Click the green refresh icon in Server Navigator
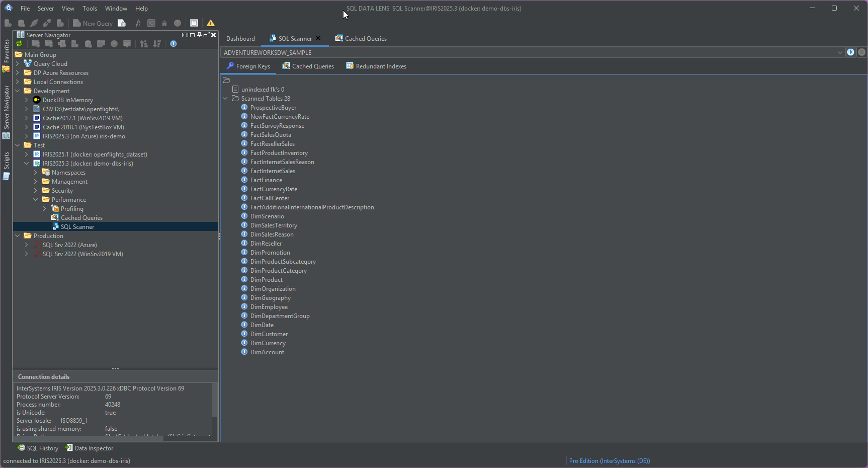The height and width of the screenshot is (468, 868). 19,44
